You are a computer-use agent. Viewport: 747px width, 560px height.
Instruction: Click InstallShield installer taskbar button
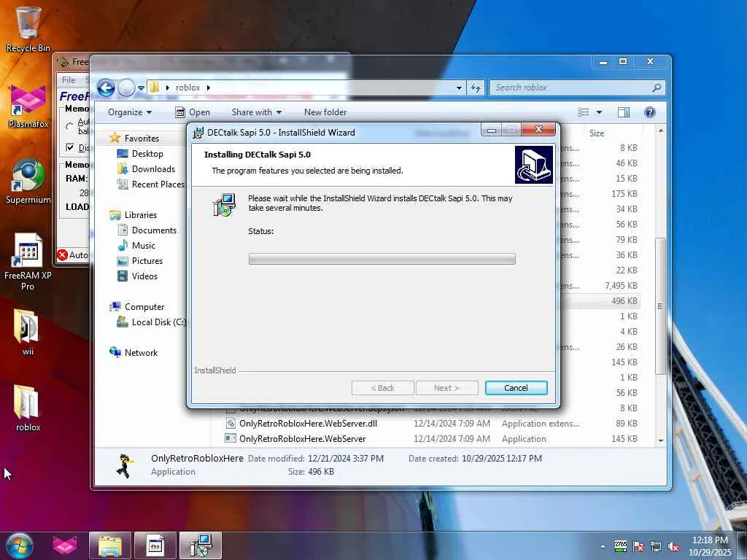coord(201,545)
